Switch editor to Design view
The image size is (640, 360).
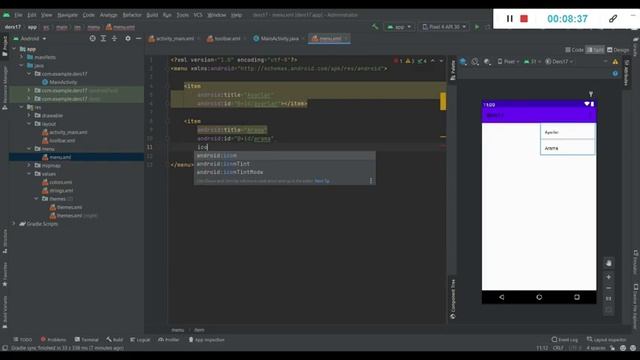point(618,50)
